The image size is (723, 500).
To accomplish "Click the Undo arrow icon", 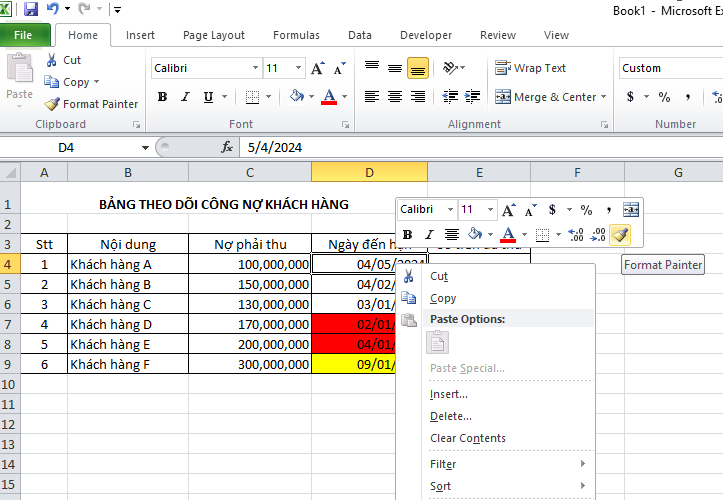I will pos(53,8).
